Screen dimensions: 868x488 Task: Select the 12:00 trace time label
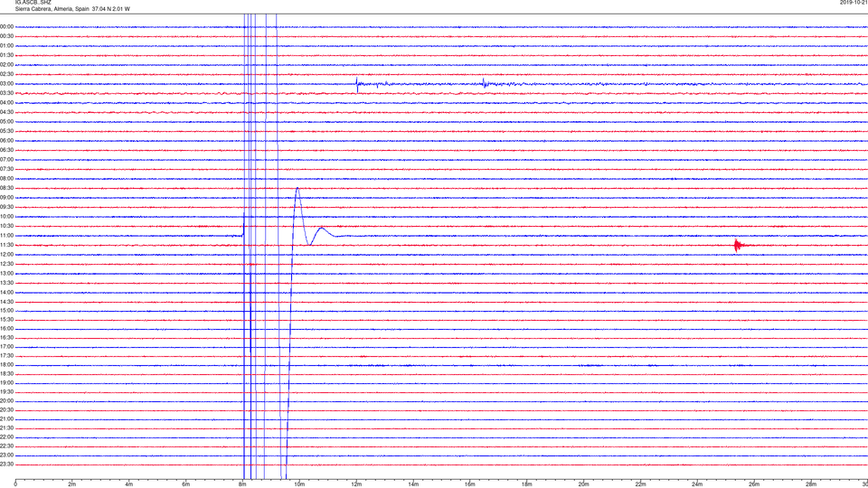6,254
